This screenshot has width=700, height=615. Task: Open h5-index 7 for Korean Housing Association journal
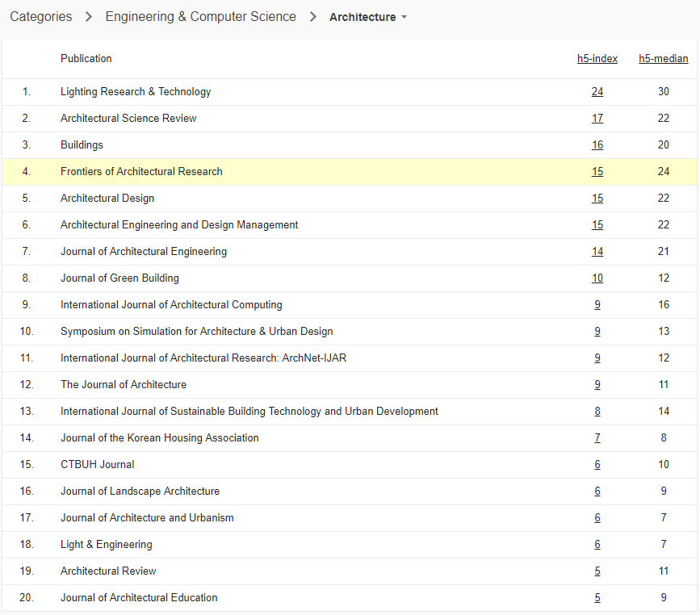click(x=597, y=437)
